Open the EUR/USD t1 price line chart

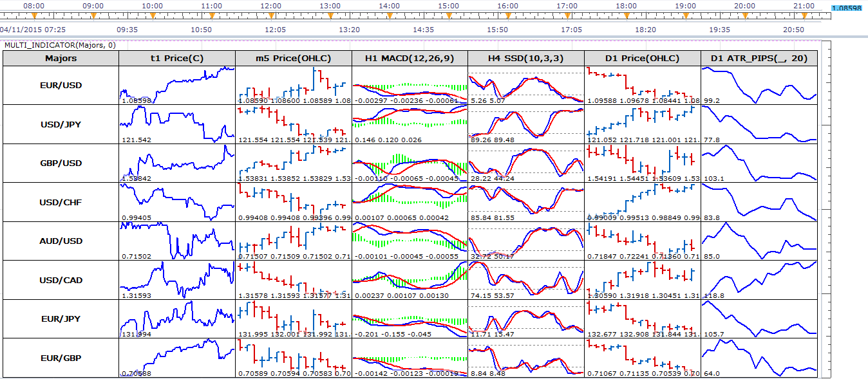pos(177,85)
